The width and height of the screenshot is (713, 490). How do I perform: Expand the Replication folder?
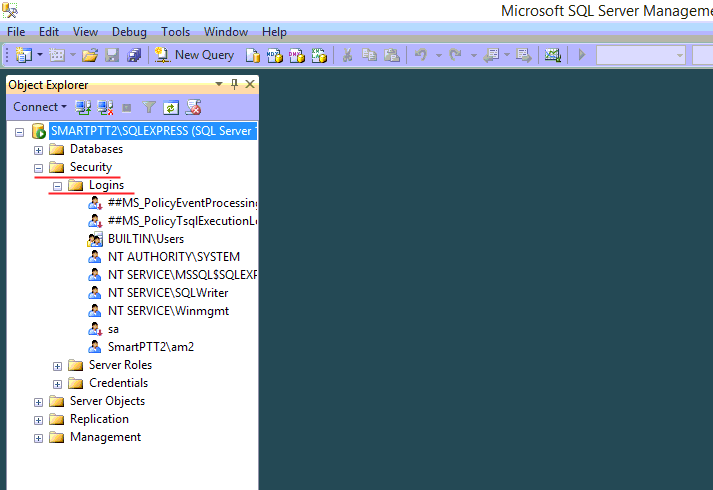click(x=38, y=420)
